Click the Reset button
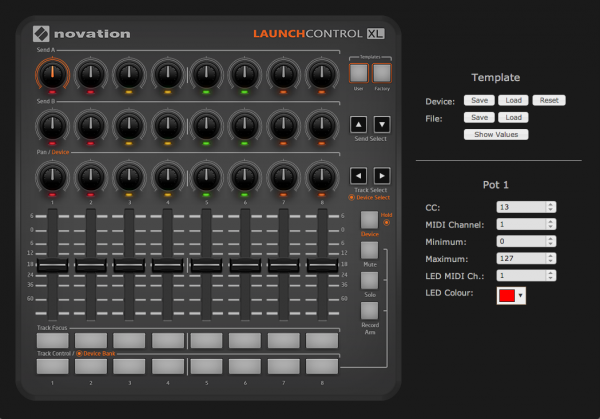 pyautogui.click(x=546, y=101)
